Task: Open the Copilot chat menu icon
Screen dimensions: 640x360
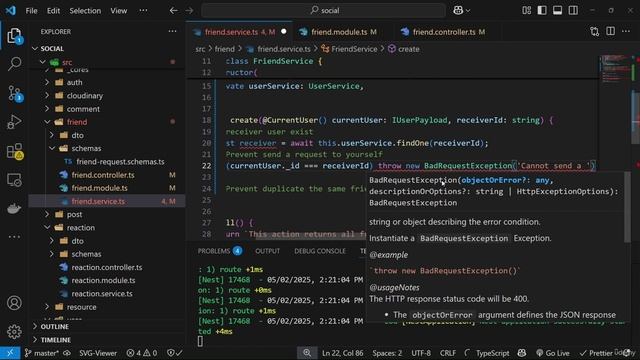Action: (x=462, y=11)
